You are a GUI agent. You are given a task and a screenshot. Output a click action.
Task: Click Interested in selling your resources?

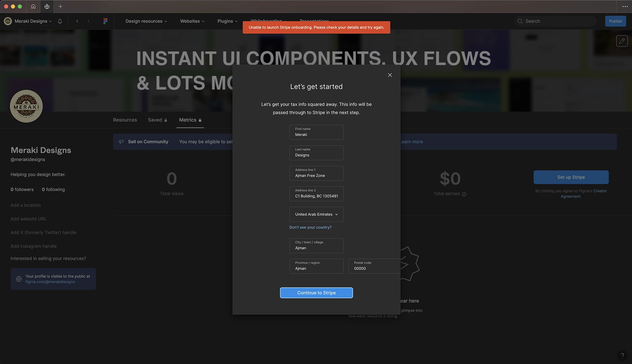tap(48, 258)
